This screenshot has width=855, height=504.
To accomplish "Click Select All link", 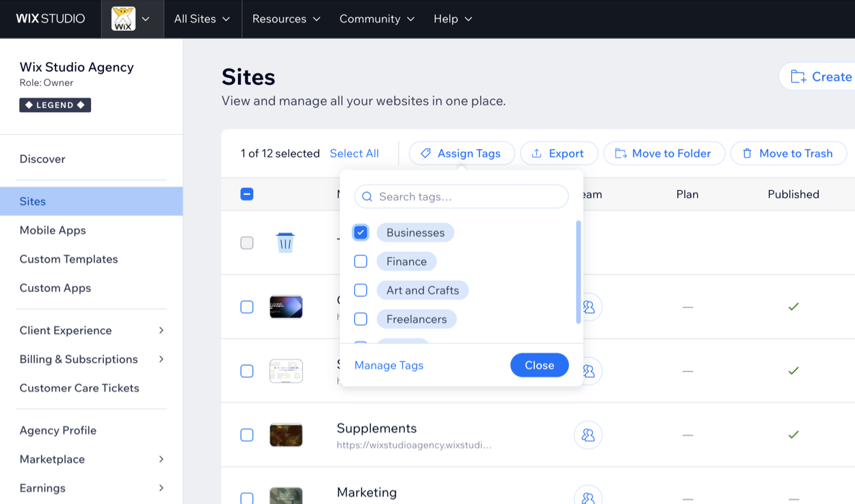I will click(x=354, y=153).
